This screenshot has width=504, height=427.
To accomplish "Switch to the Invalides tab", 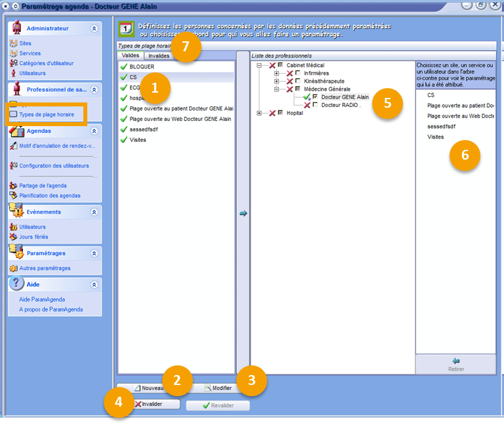I will [x=159, y=56].
